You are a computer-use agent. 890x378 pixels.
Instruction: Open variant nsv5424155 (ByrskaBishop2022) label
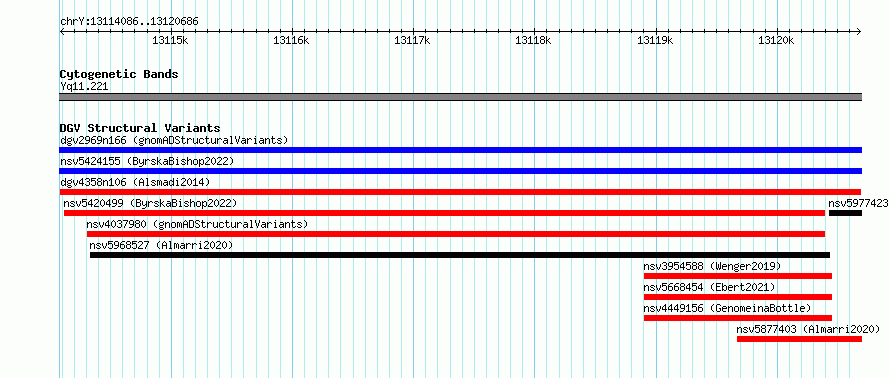[147, 161]
